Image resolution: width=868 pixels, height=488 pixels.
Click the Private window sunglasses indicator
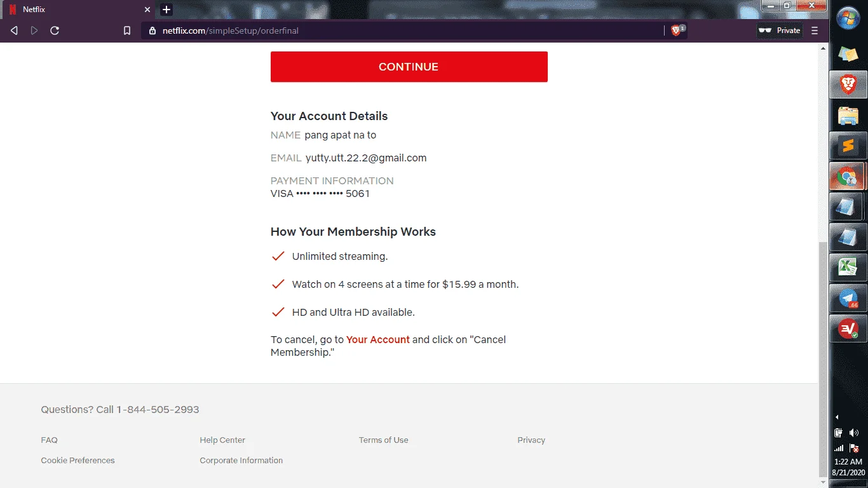780,30
